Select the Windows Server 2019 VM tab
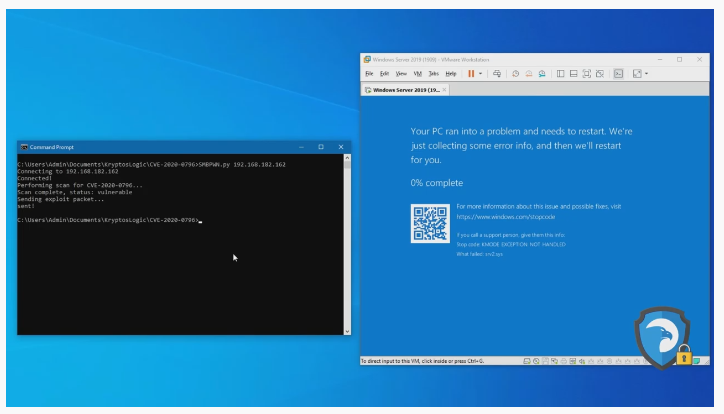 coord(404,90)
